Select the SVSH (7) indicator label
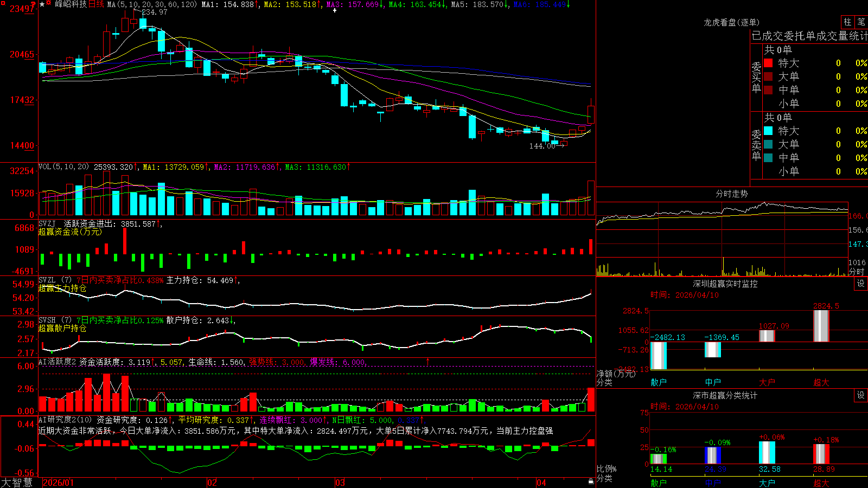The width and height of the screenshot is (868, 488). coord(55,320)
